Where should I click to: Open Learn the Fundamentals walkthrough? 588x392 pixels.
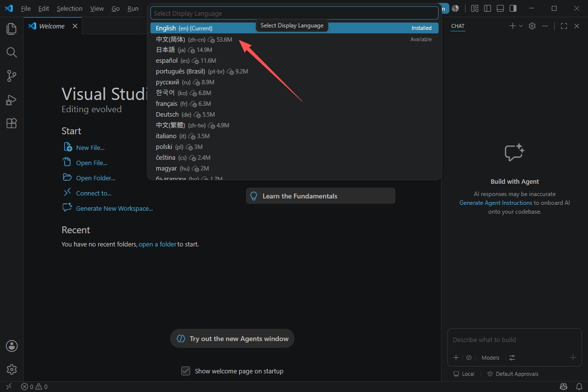320,196
